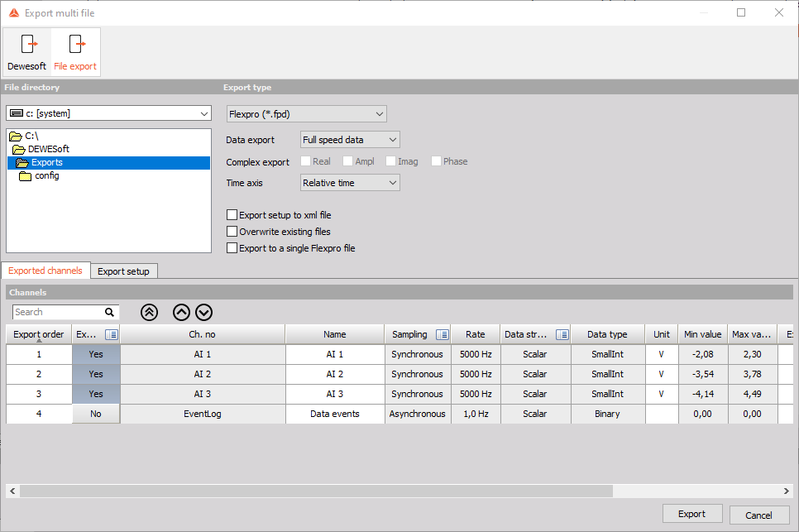Click the move channel up arrow icon
This screenshot has height=532, width=799.
pyautogui.click(x=181, y=313)
